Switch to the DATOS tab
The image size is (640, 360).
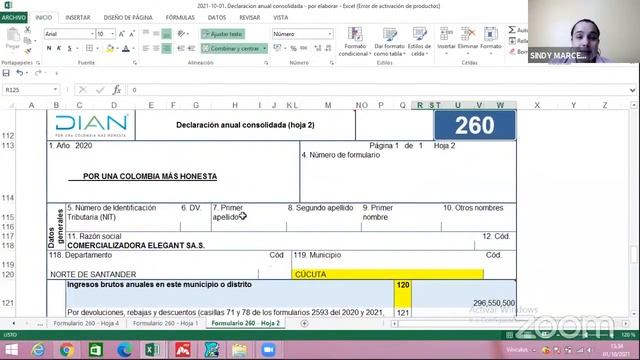point(217,18)
